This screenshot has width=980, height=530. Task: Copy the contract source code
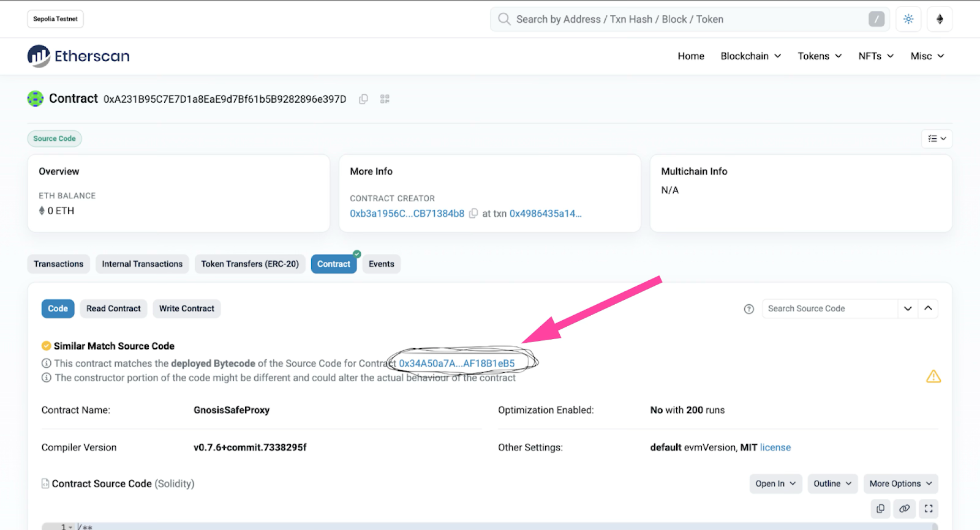[x=880, y=509]
